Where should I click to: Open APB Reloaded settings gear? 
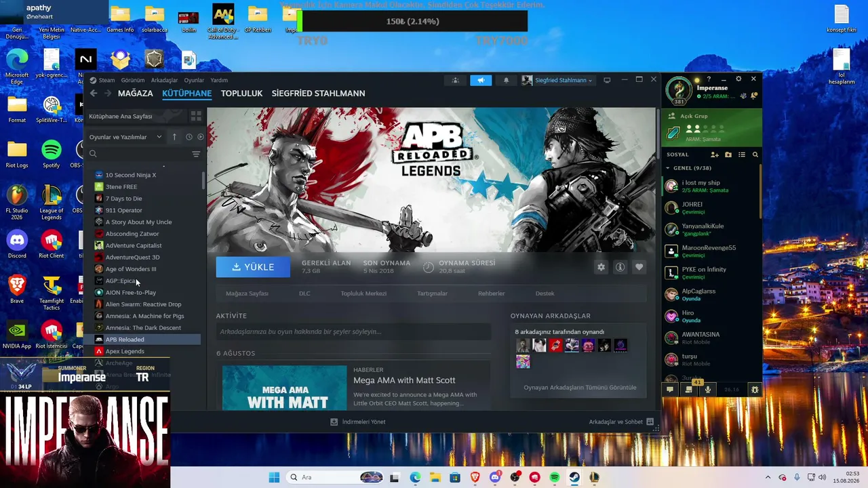click(601, 267)
